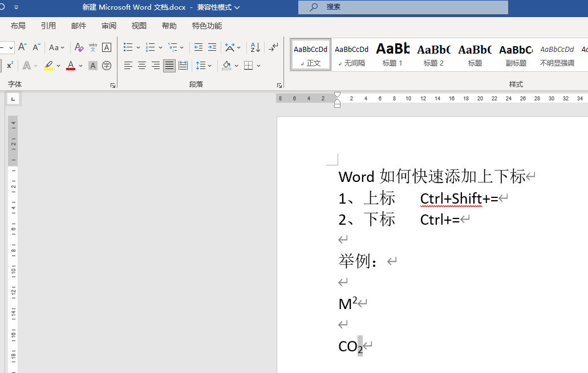Start a numbered list
The width and height of the screenshot is (588, 373).
tap(151, 47)
